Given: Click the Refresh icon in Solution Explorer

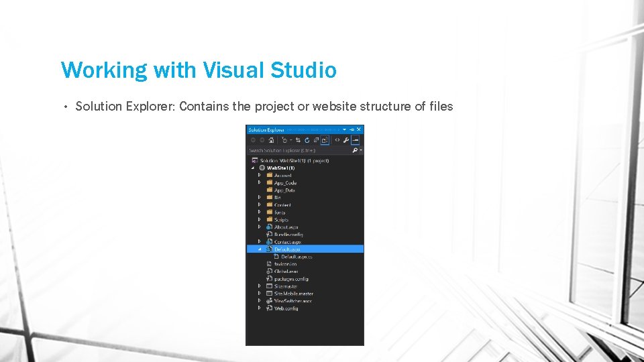Looking at the screenshot, I should click(x=307, y=140).
